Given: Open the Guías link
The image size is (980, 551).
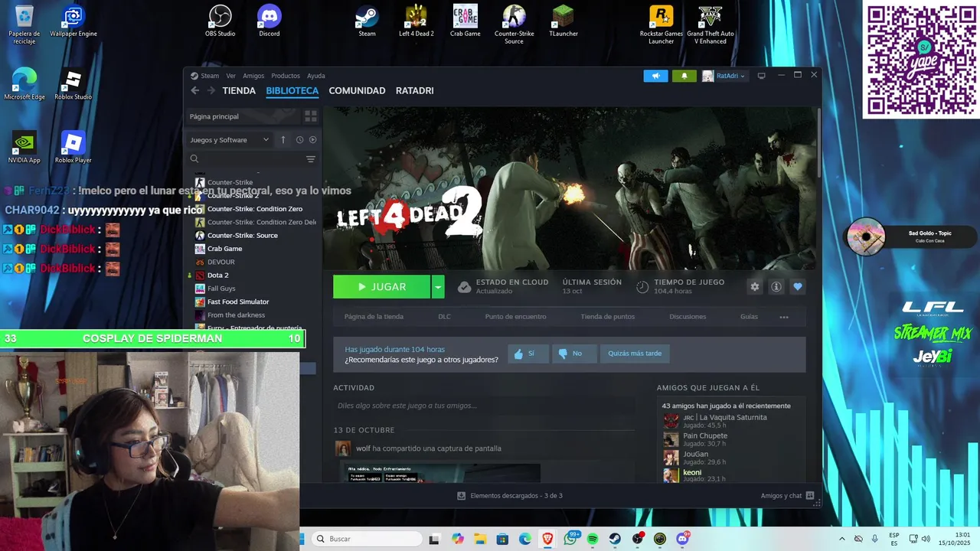Looking at the screenshot, I should 749,317.
